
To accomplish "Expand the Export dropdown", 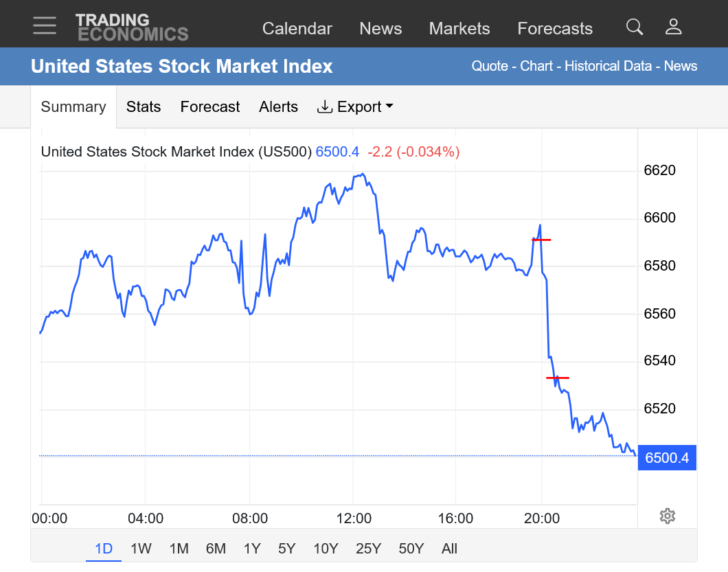I will [355, 107].
